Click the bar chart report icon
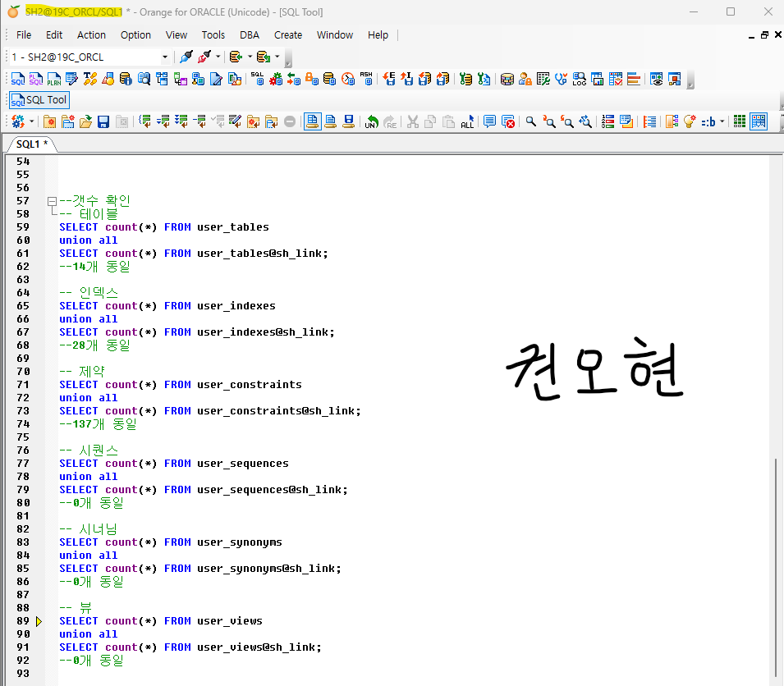Image resolution: width=784 pixels, height=686 pixels. coord(634,79)
